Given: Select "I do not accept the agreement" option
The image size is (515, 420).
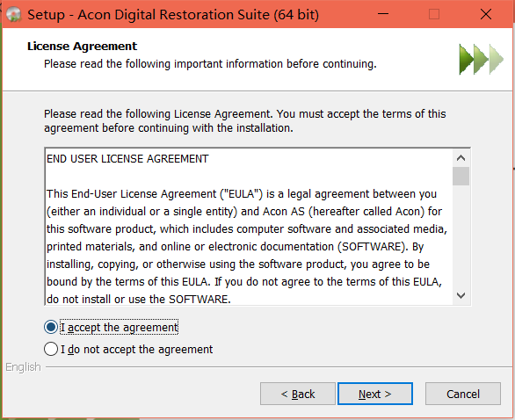Looking at the screenshot, I should [51, 349].
